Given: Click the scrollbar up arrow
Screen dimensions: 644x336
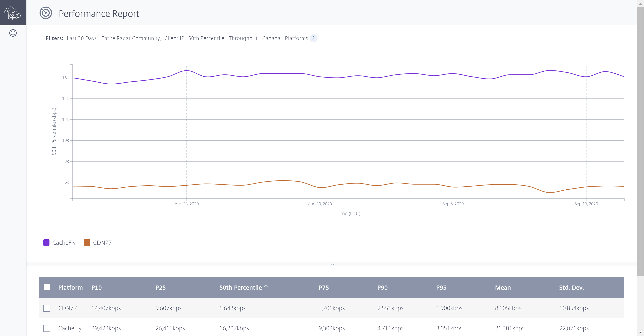Looking at the screenshot, I should [x=640, y=4].
